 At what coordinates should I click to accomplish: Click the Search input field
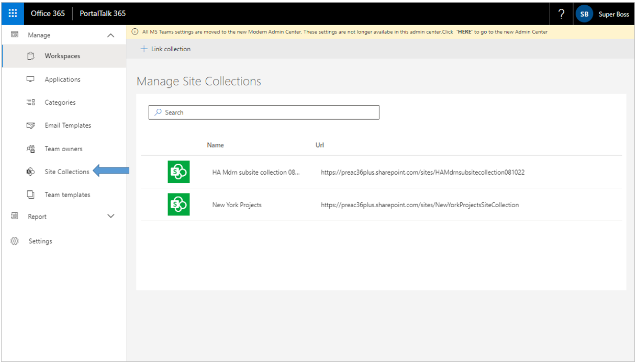(x=264, y=112)
